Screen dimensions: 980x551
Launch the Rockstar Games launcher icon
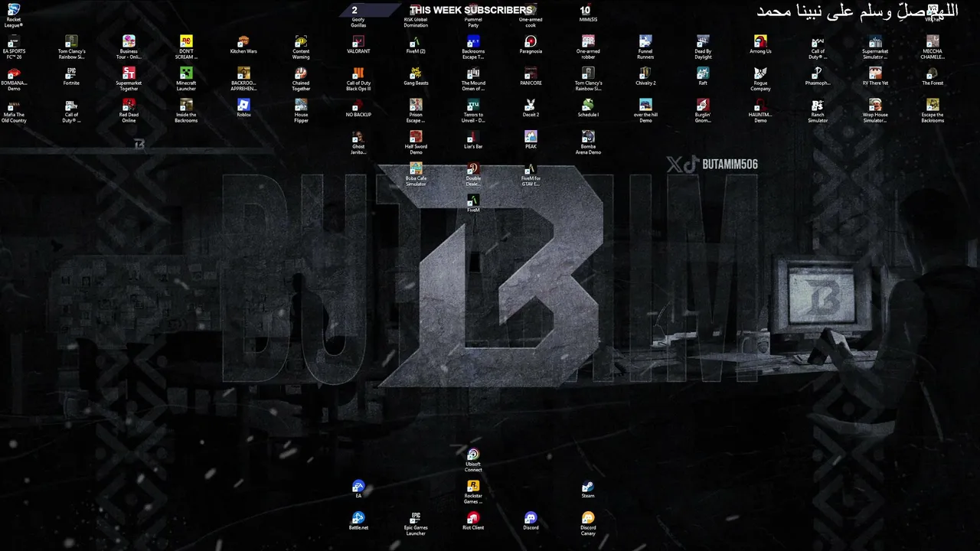tap(473, 492)
